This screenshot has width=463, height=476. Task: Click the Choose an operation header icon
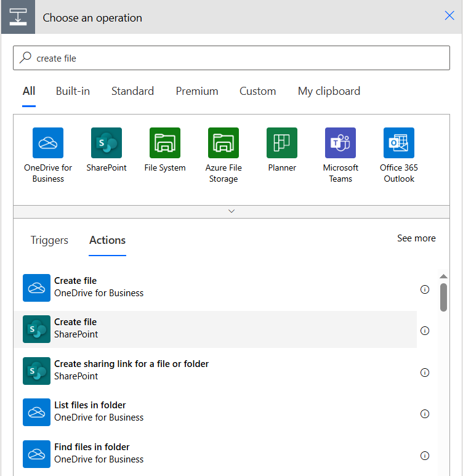click(18, 17)
